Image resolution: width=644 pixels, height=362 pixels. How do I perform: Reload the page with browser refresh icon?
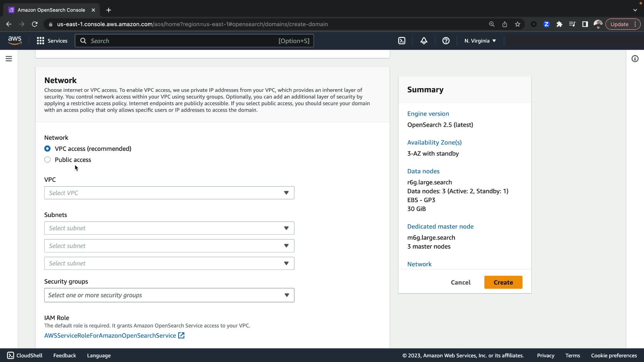tap(35, 24)
